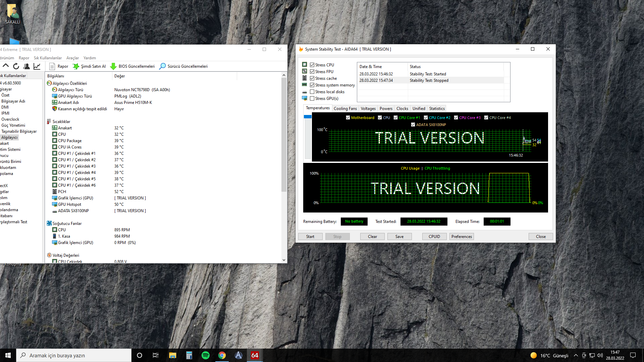Click the search box on the taskbar

click(74, 355)
